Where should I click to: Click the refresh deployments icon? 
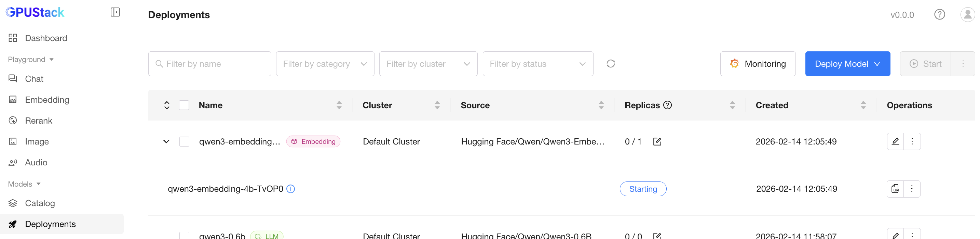pos(611,64)
